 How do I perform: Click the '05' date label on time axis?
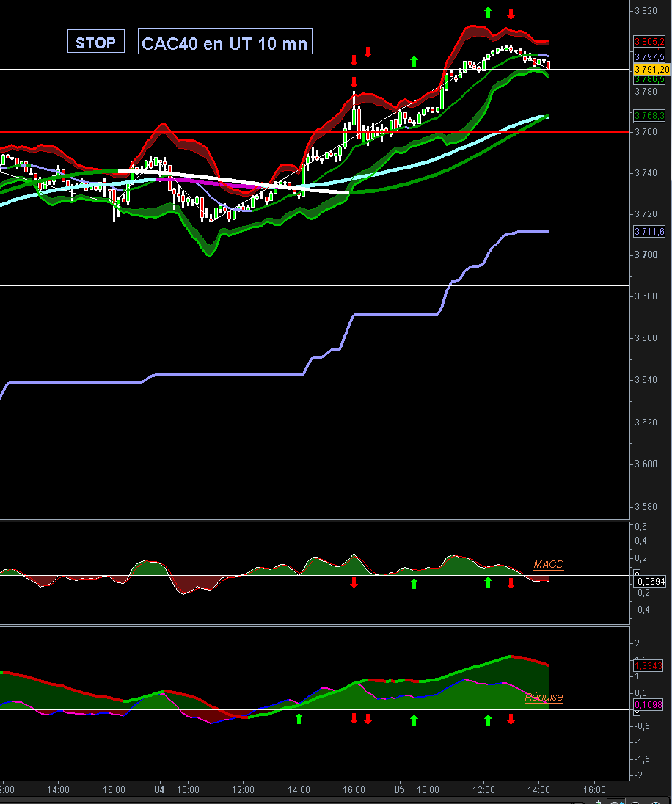point(399,789)
